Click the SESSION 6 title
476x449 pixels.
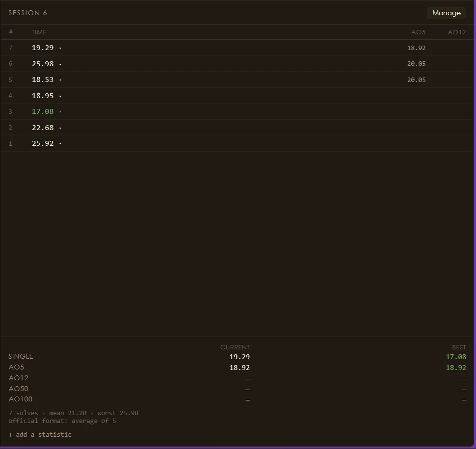27,13
